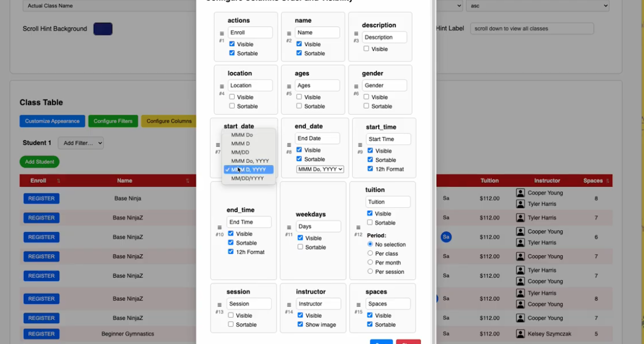Click the instructor column reorder handle
This screenshot has width=644, height=344.
point(289,305)
